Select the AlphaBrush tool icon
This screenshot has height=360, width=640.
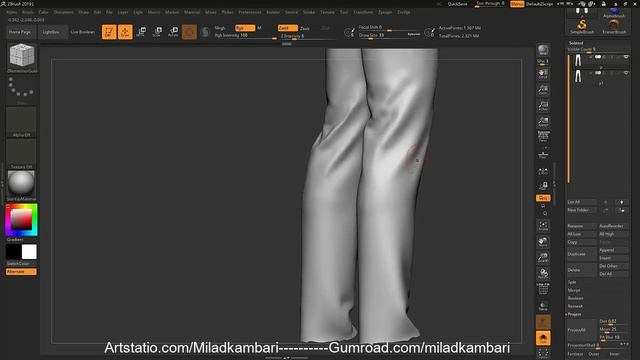pyautogui.click(x=614, y=13)
